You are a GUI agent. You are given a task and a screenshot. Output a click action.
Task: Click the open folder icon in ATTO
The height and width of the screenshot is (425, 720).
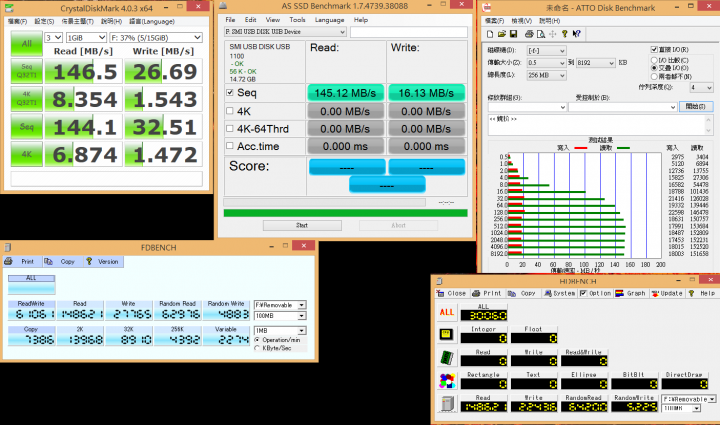[x=501, y=34]
